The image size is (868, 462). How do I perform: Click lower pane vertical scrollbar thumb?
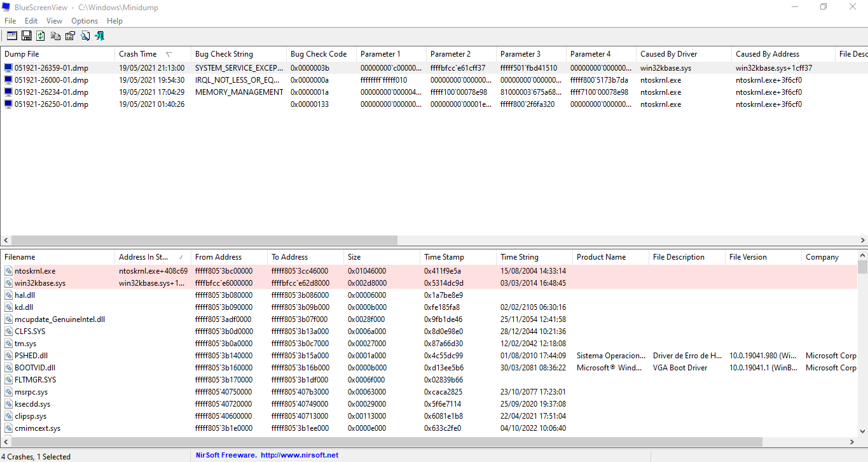(862, 267)
